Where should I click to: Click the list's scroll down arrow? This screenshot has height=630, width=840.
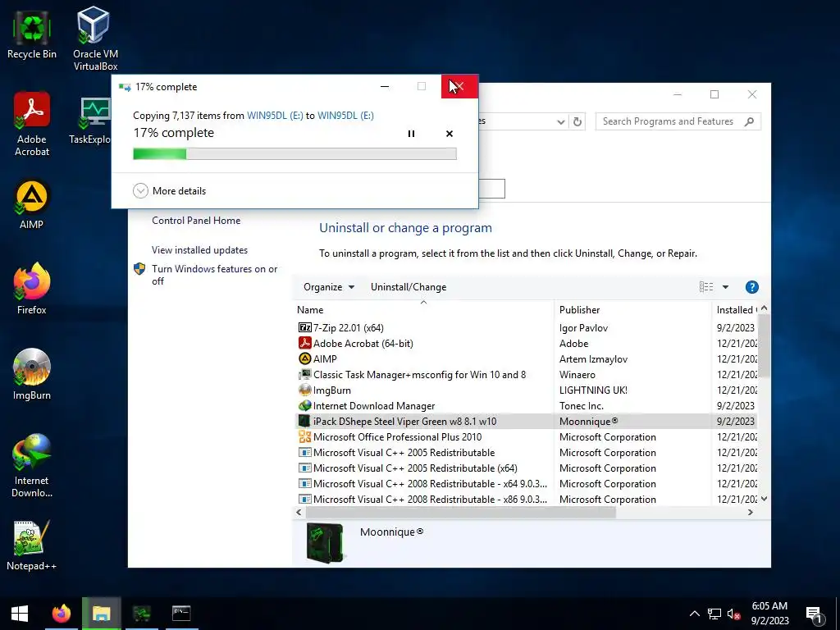click(765, 499)
